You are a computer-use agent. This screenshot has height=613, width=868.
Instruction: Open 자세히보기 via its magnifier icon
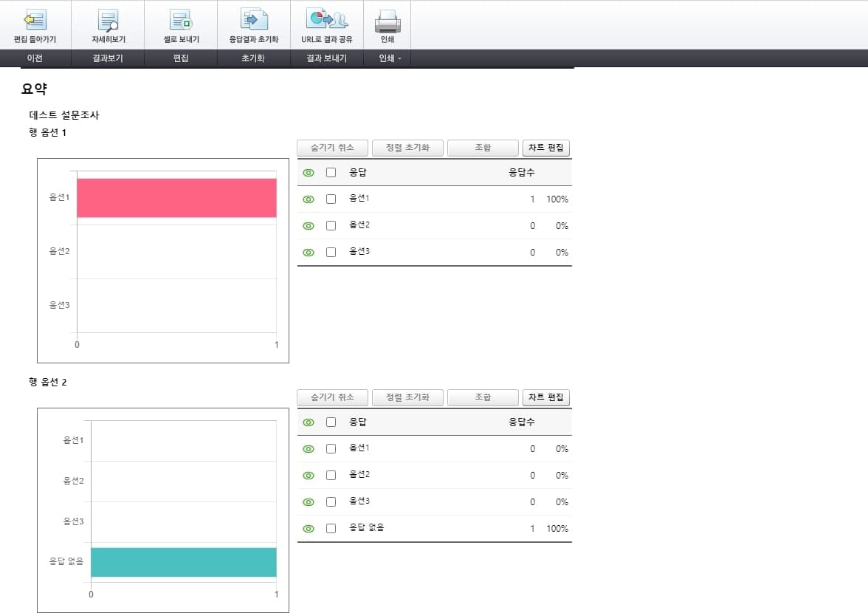[108, 18]
